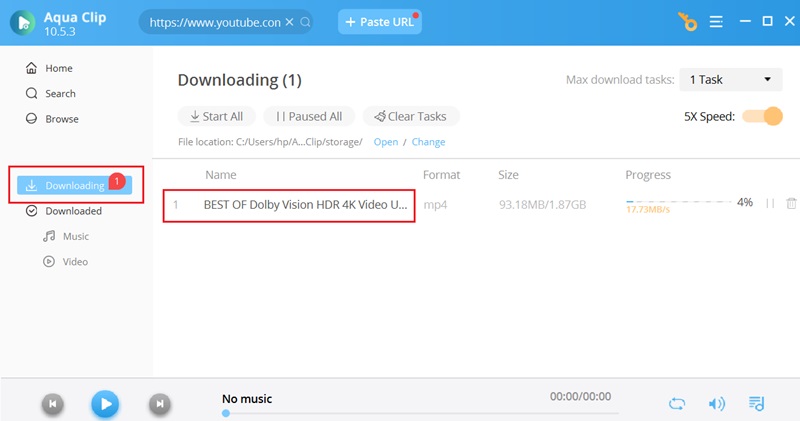The image size is (800, 421).
Task: Click the Clear Tasks button
Action: tap(411, 116)
